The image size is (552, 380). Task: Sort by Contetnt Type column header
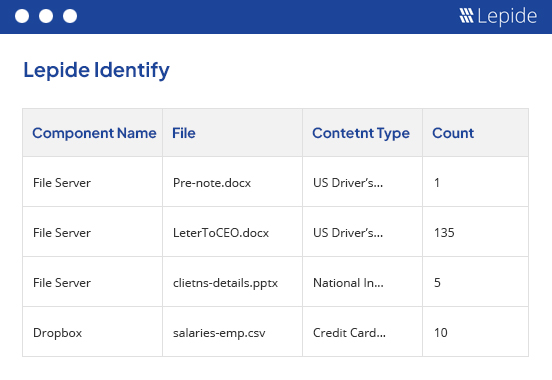pos(361,133)
